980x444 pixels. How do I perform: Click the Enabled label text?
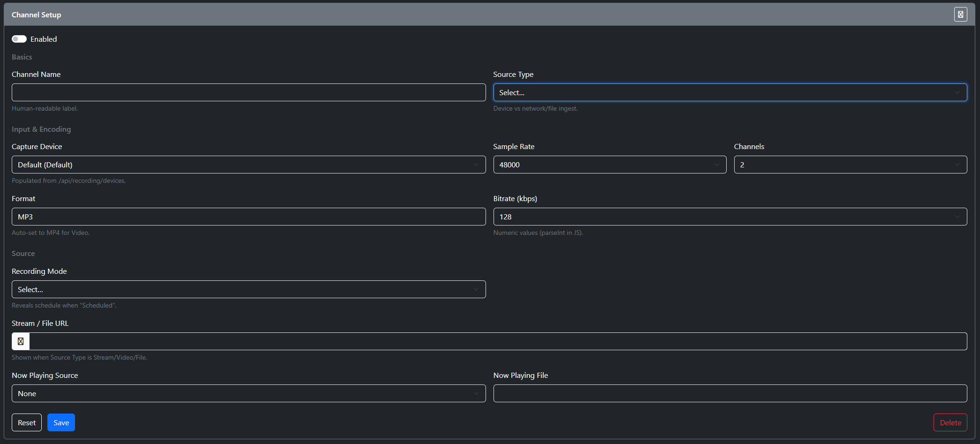(44, 39)
